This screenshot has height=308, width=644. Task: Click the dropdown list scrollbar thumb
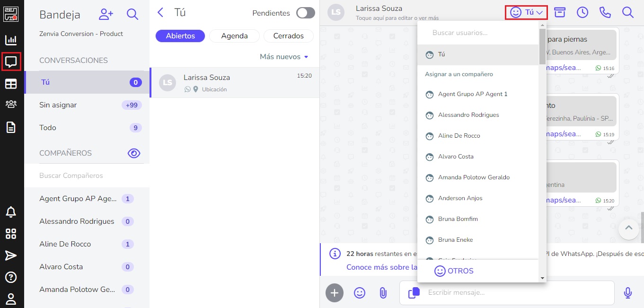click(x=542, y=46)
